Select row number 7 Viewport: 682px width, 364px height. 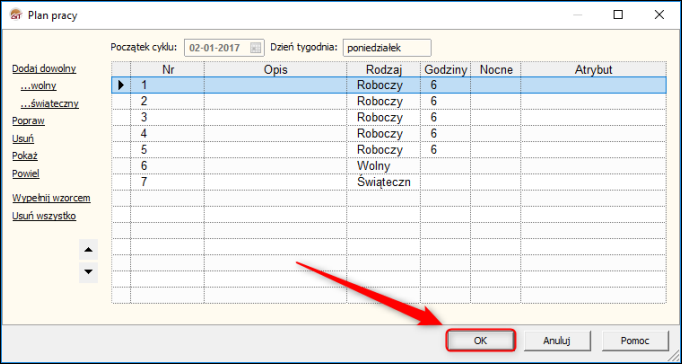tap(388, 182)
